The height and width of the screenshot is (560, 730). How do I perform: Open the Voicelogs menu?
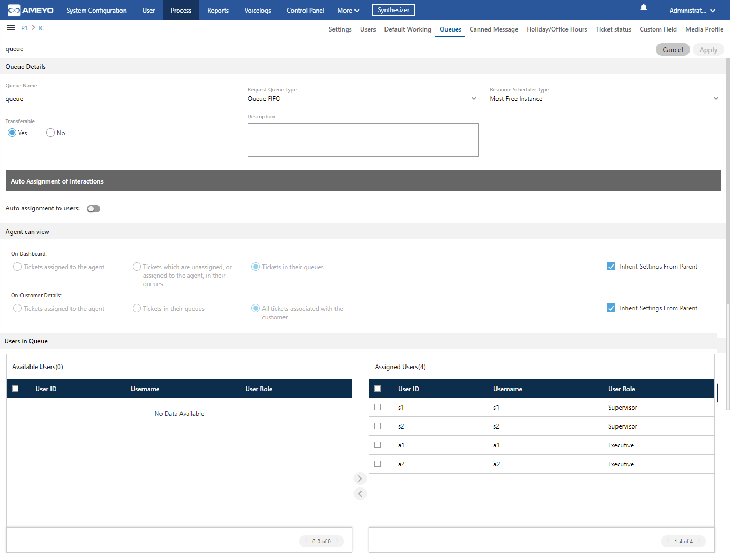click(x=258, y=11)
